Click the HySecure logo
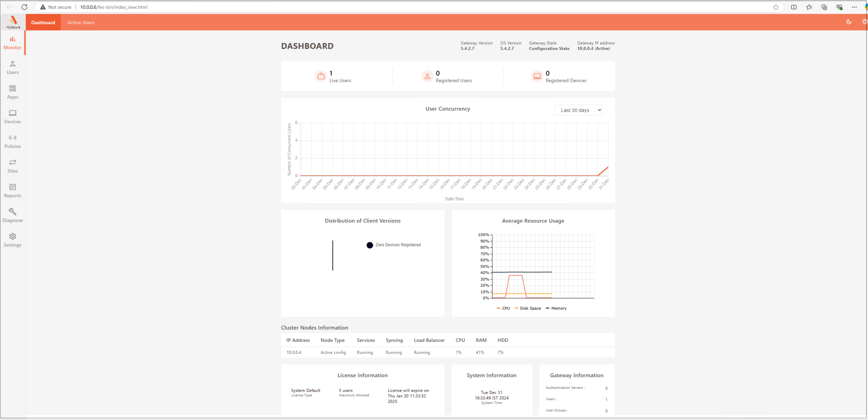 13,22
